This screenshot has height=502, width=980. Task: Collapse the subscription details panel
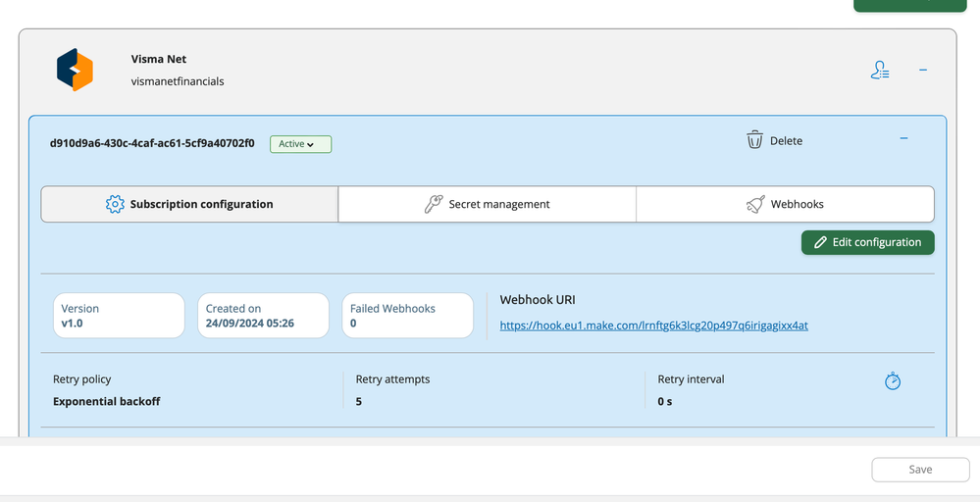903,139
